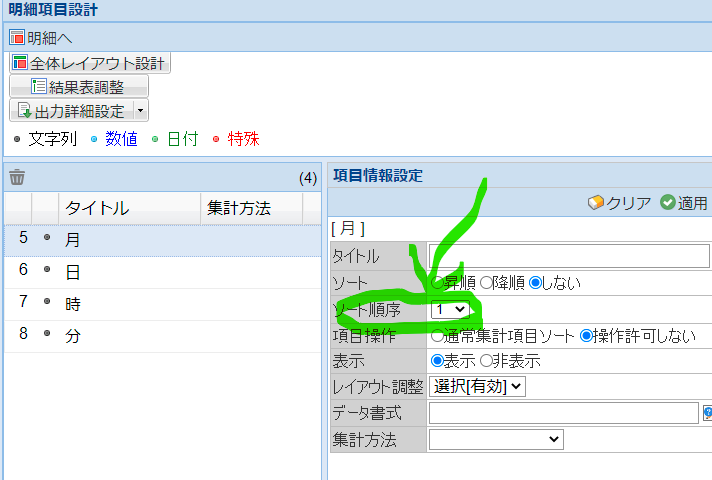Click the タイトル input field
This screenshot has width=712, height=480.
tap(569, 256)
